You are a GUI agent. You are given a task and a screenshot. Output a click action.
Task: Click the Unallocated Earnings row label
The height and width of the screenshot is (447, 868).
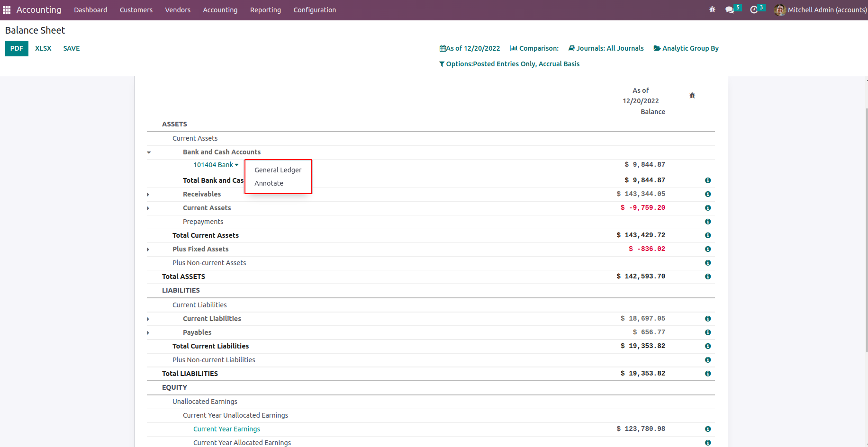pos(205,402)
